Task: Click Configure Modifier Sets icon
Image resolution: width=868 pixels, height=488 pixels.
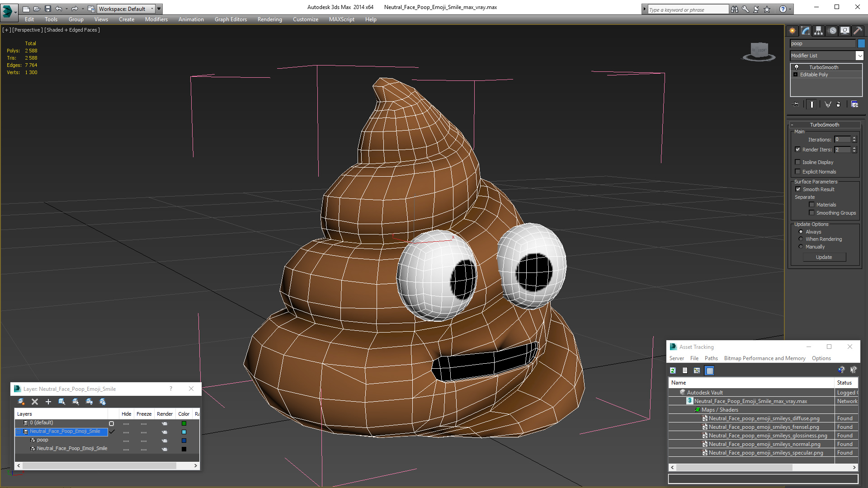Action: coord(854,104)
